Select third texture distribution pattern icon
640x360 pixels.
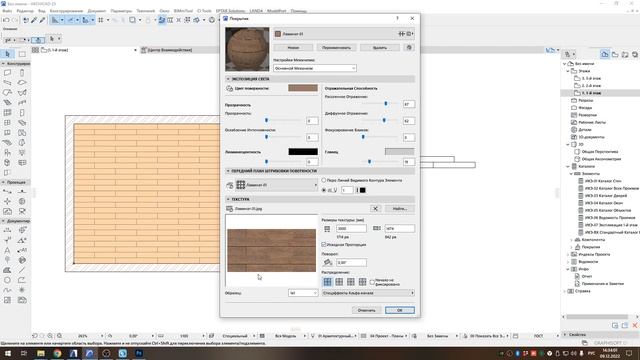pos(351,282)
